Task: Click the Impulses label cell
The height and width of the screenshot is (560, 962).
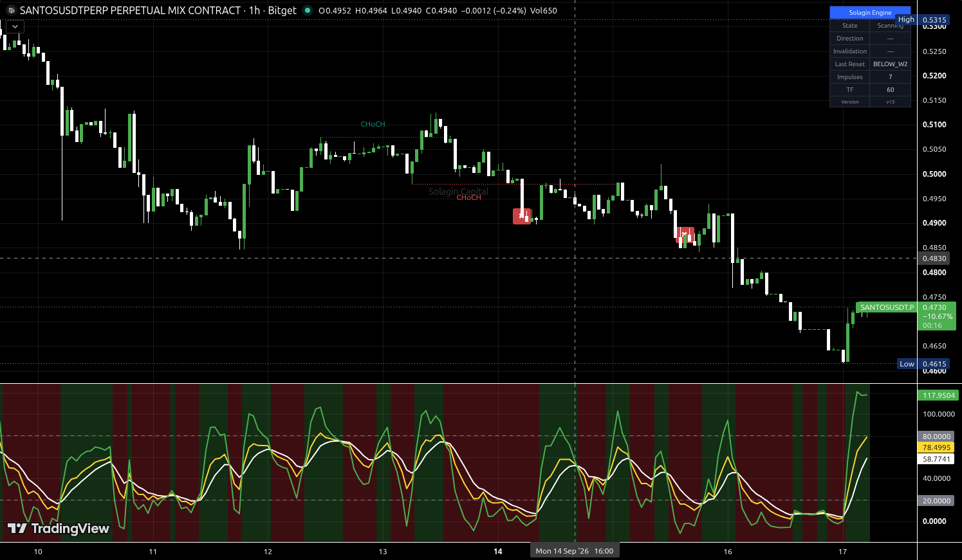Action: pos(849,77)
